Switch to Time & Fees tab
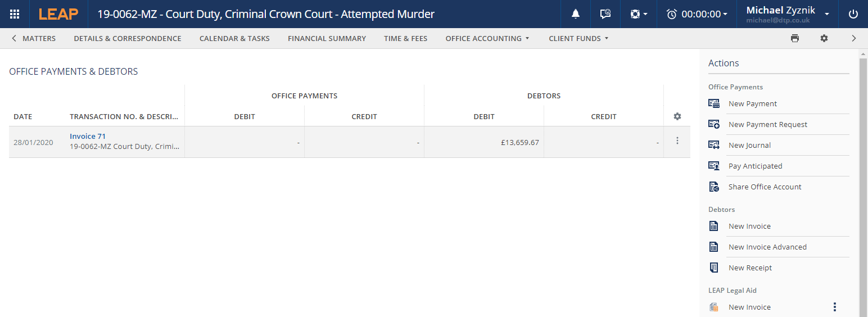 (405, 38)
